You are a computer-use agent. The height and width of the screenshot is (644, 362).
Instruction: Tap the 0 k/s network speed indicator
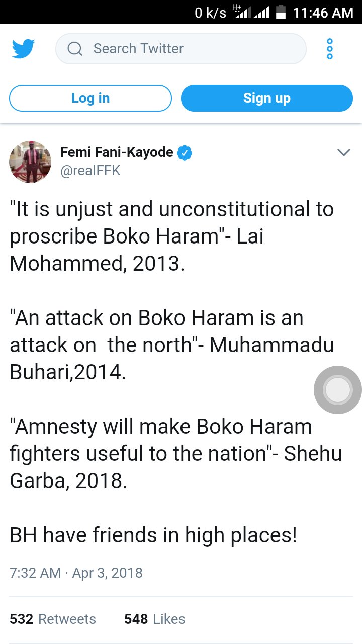coord(211,13)
